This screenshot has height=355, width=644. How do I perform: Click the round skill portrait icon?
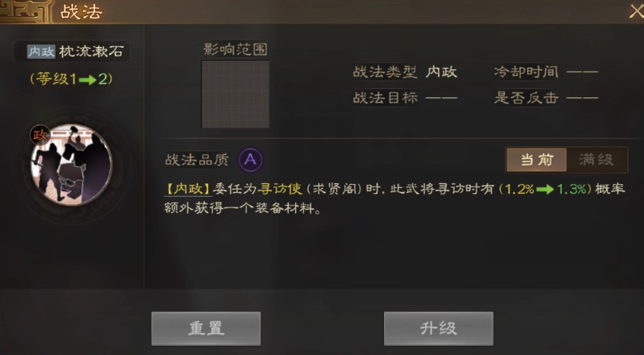point(71,165)
